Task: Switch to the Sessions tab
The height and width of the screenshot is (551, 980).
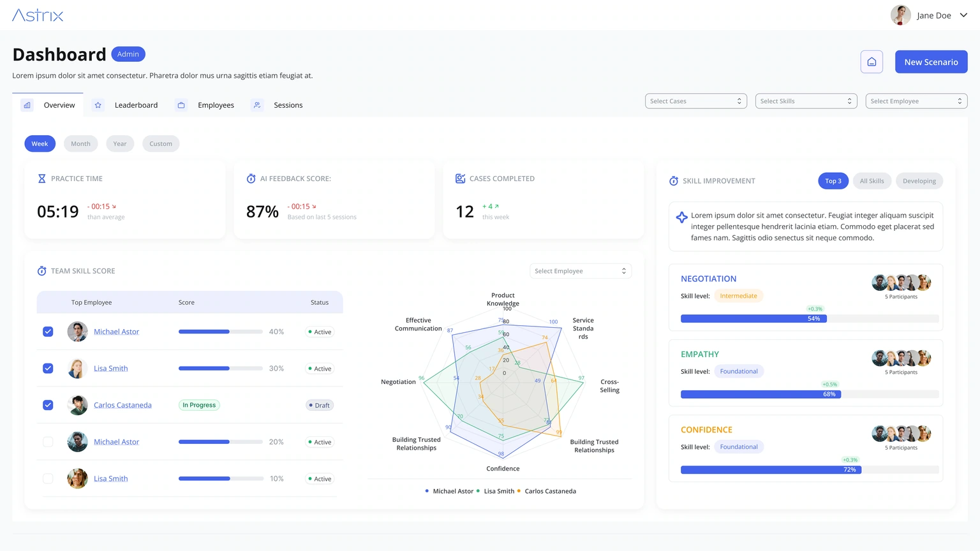Action: coord(278,105)
